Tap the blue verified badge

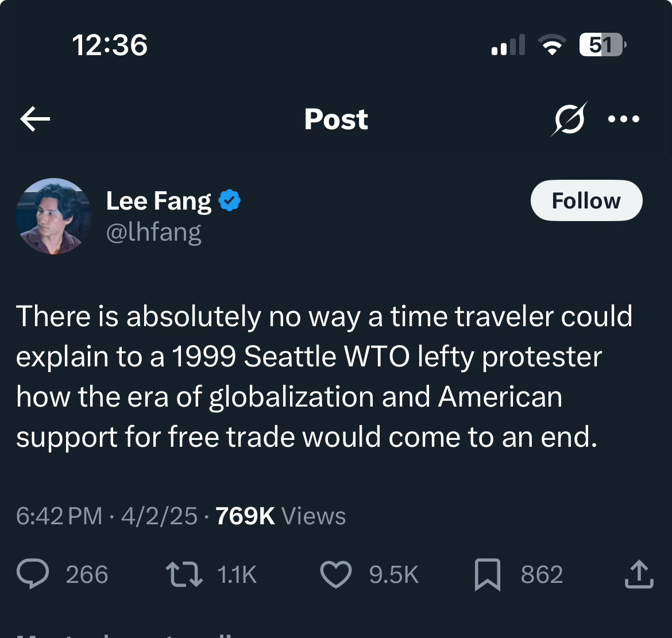pos(230,201)
